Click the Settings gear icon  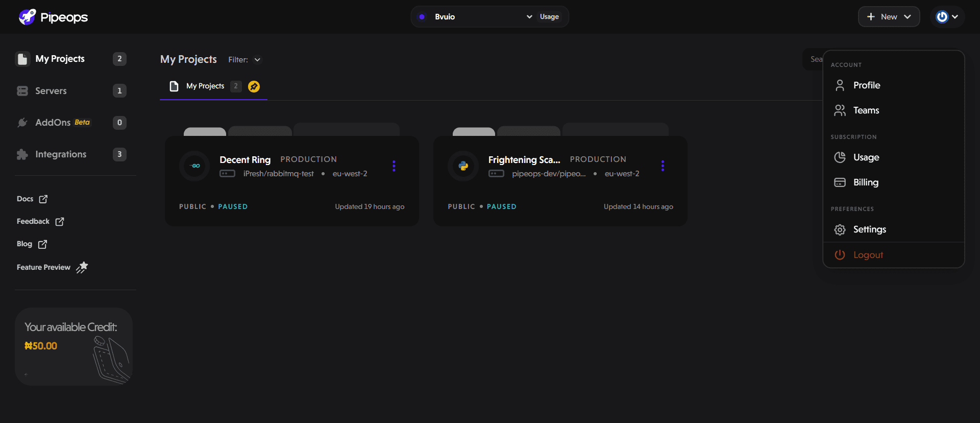click(x=840, y=230)
